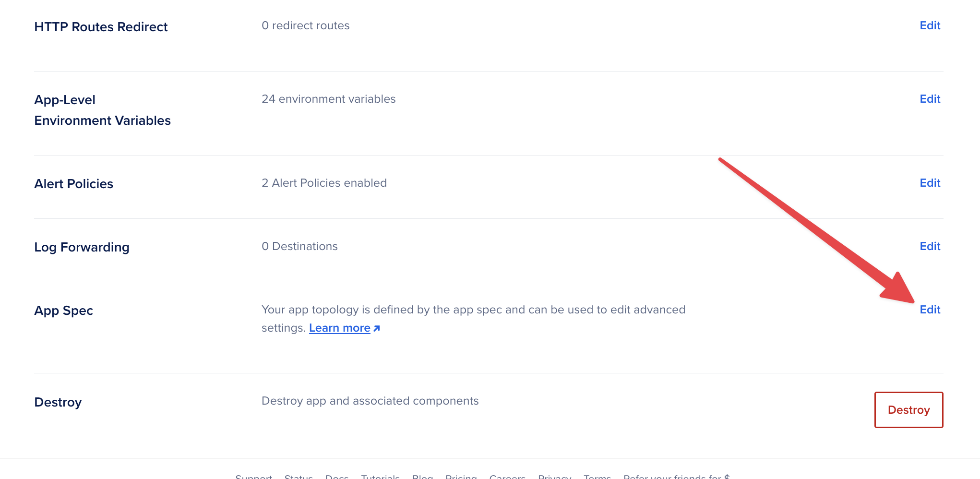The width and height of the screenshot is (980, 479).
Task: Click the external-link arrow icon beside Learn more
Action: point(377,328)
